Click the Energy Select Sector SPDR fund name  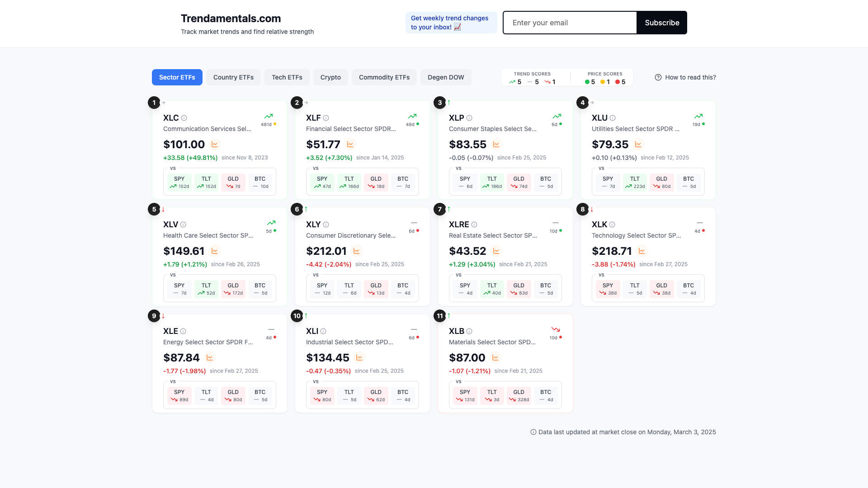(x=208, y=342)
